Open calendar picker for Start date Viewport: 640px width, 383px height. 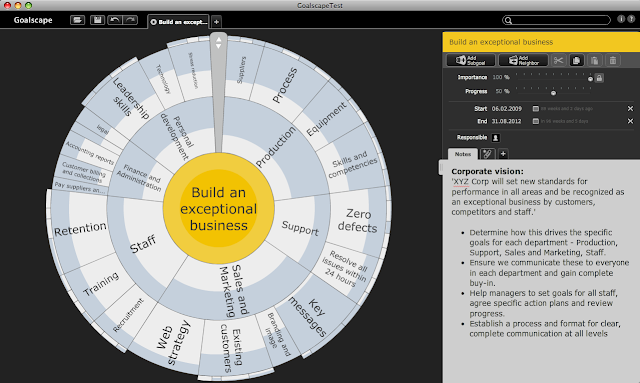pyautogui.click(x=536, y=109)
